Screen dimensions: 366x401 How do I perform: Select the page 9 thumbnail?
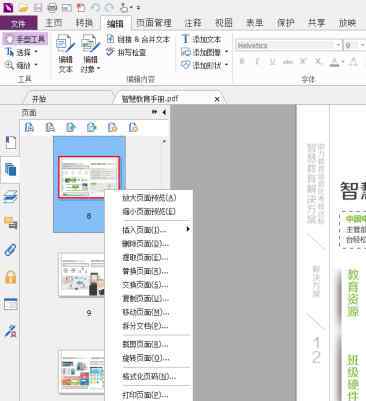(x=82, y=274)
